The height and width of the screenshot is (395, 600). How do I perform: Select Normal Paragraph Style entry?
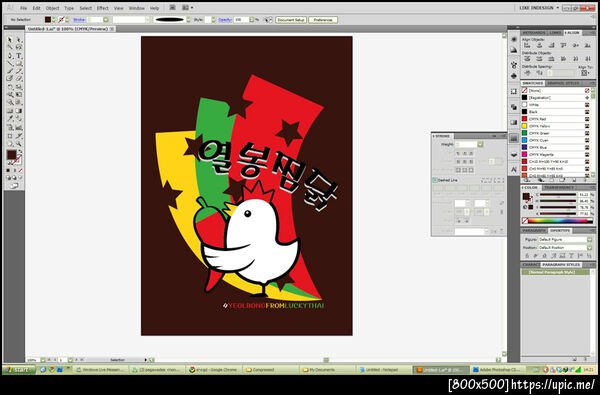point(556,272)
